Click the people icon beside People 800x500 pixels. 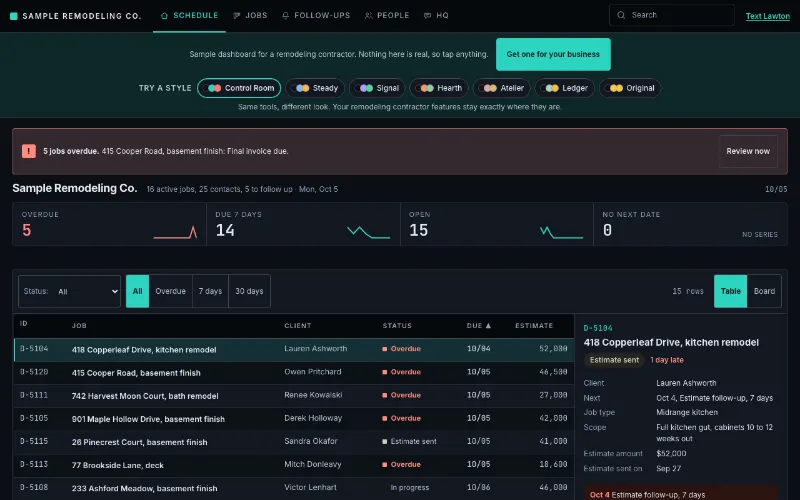pyautogui.click(x=368, y=16)
